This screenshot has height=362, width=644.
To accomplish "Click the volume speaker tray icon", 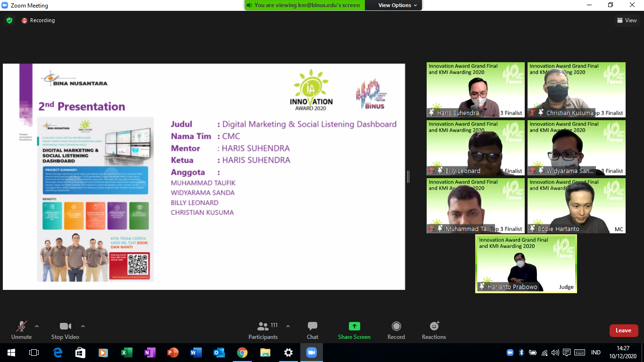I will click(x=555, y=353).
